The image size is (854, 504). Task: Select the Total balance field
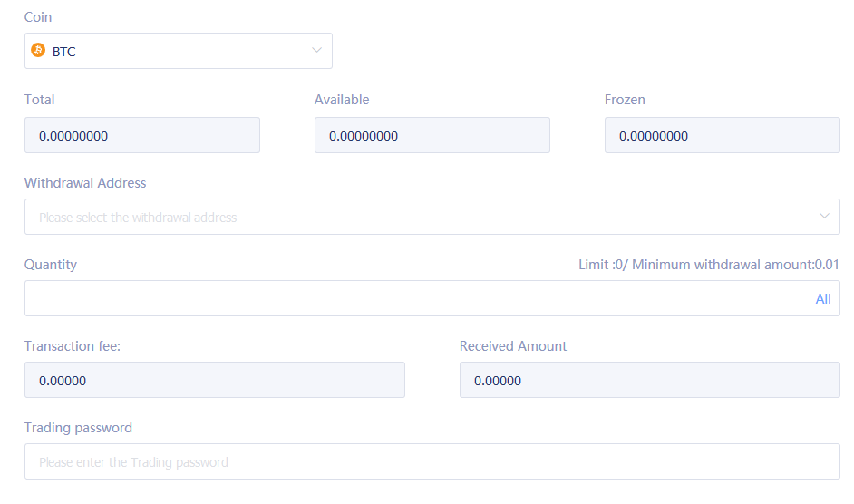142,136
